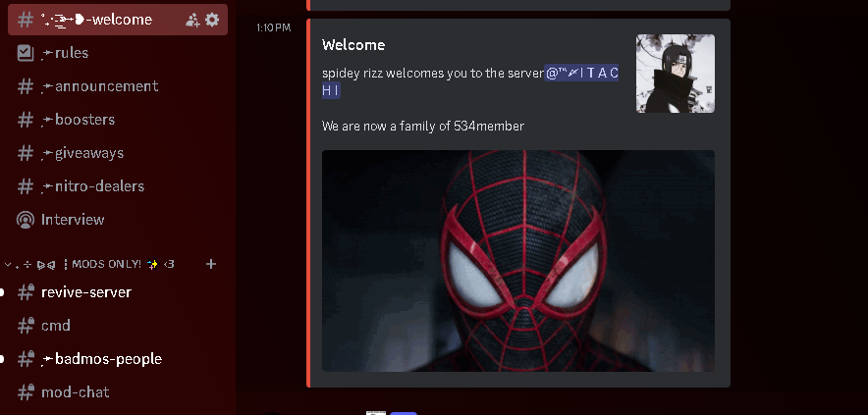Click the hash icon beside nitro-dealers

pos(27,186)
